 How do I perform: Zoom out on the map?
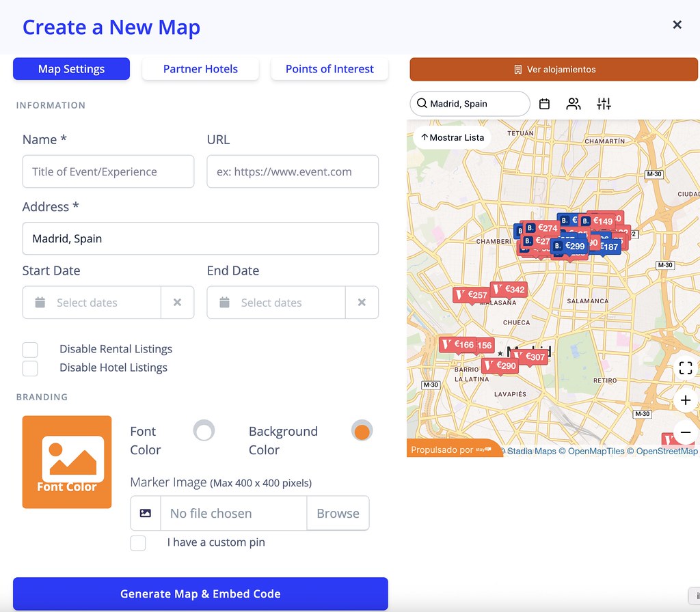click(685, 432)
